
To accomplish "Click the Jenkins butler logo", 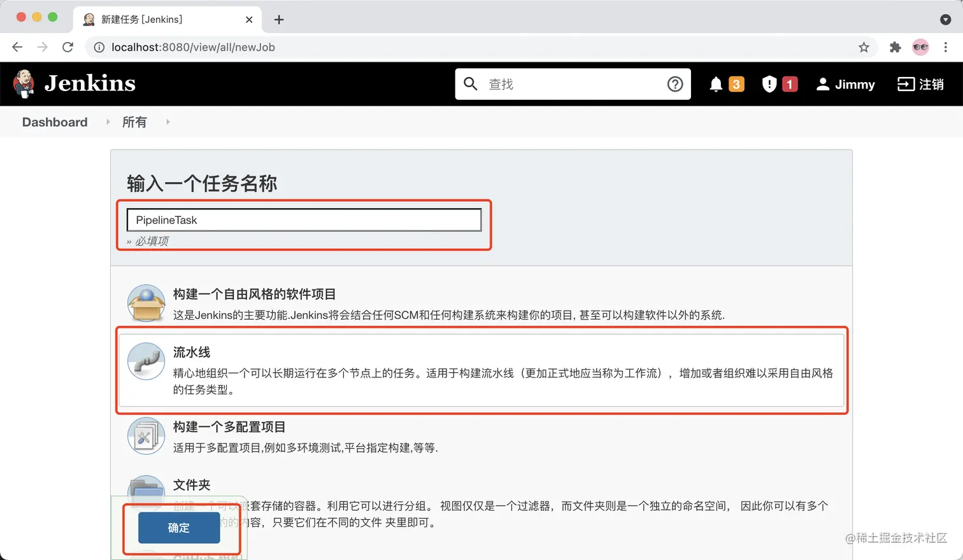I will coord(24,83).
